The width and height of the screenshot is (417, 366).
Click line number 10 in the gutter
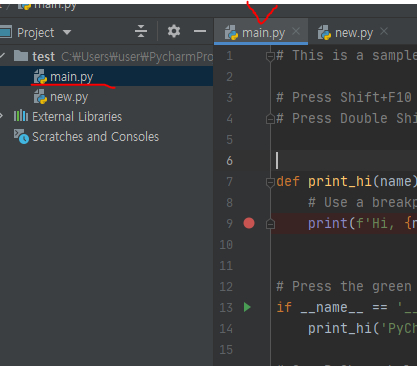tap(226, 245)
